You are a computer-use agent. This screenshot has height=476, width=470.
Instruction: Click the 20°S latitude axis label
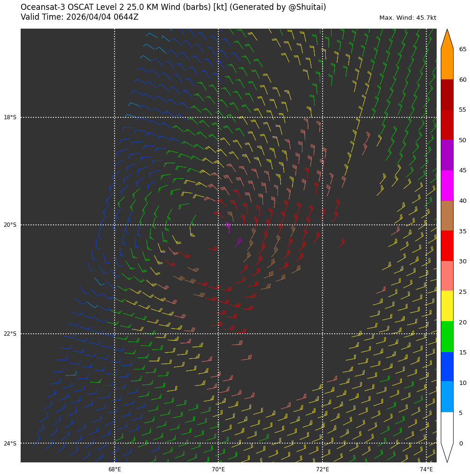[x=10, y=225]
